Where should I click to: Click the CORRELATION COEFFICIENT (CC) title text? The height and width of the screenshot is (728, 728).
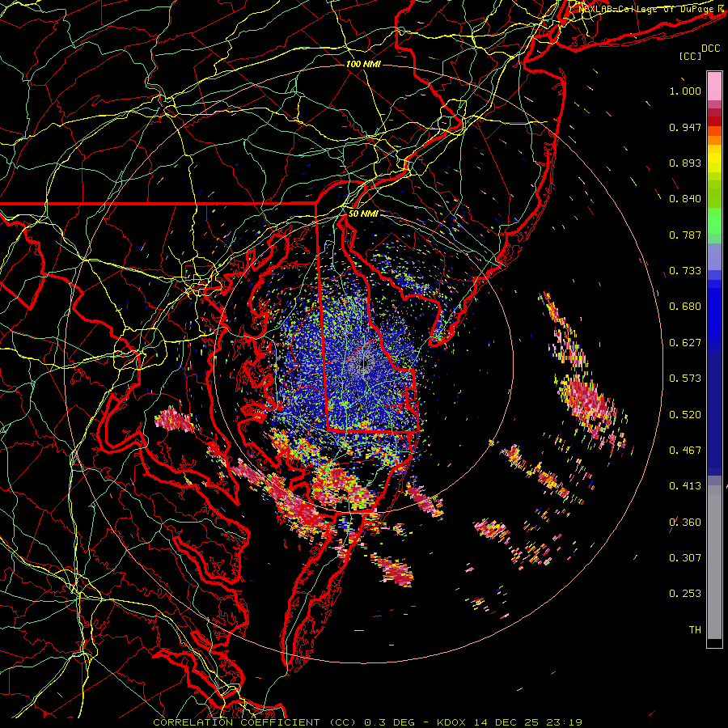click(255, 722)
